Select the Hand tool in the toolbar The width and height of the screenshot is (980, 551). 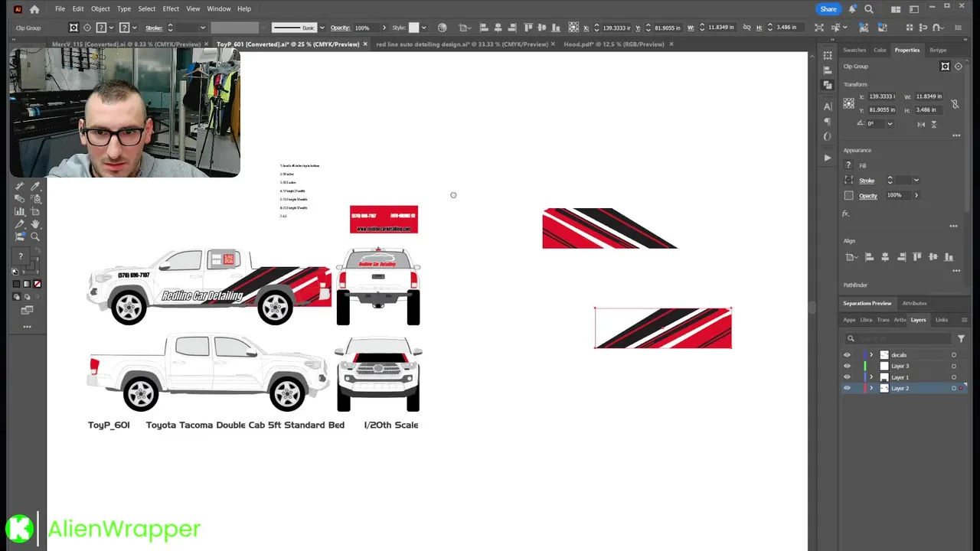coord(34,223)
